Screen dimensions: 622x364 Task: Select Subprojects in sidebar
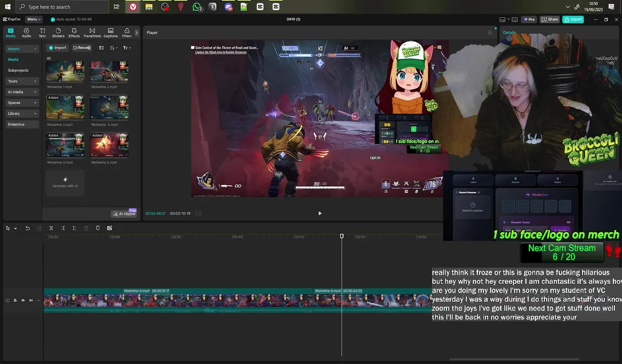pyautogui.click(x=18, y=70)
